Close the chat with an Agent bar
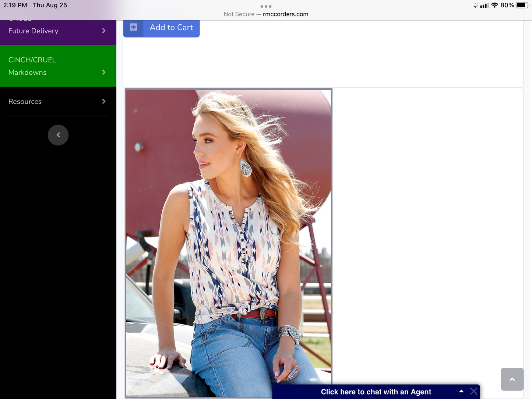Viewport: 532px width, 399px height. 473,391
